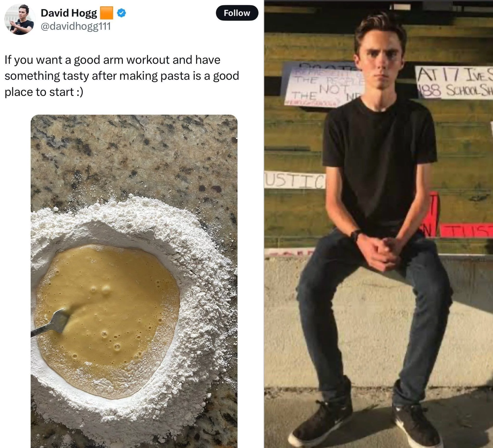Select the tweet text about arm workout
Screen dimensions: 493x448
(x=122, y=76)
